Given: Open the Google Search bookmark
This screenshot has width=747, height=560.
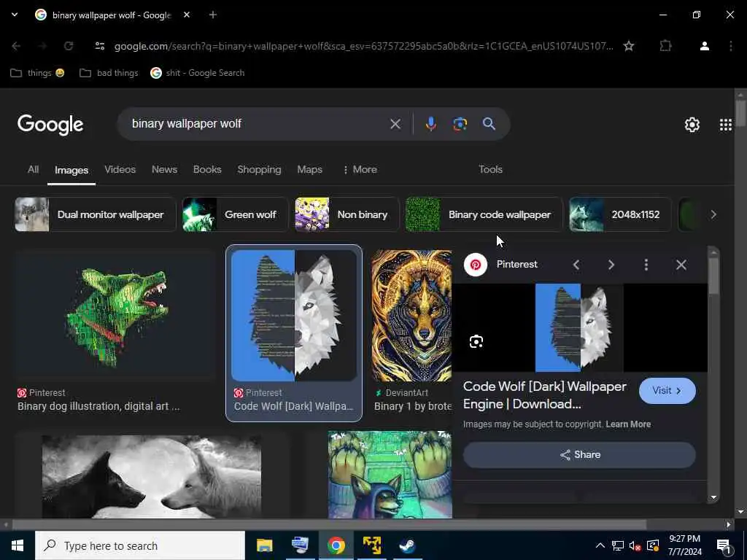Looking at the screenshot, I should tap(197, 73).
